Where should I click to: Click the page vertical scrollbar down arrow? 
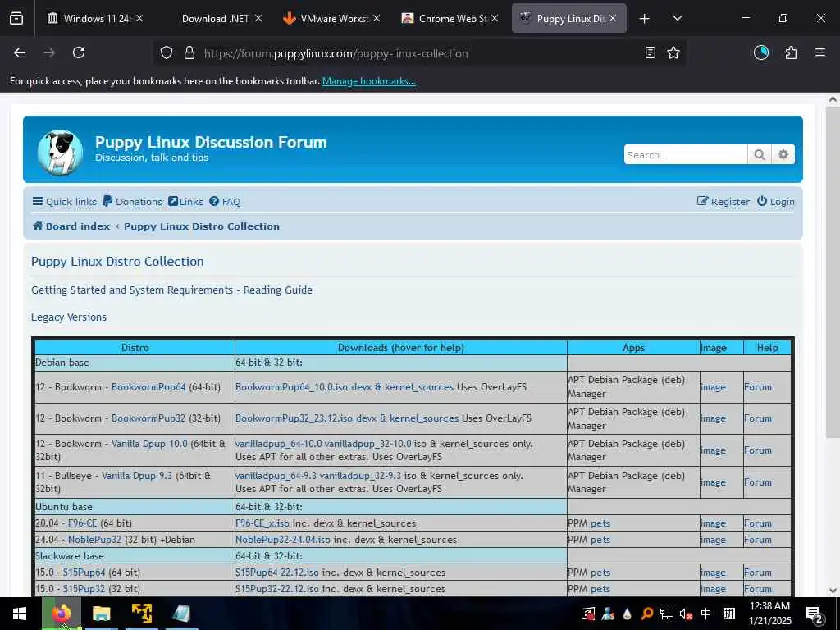pos(833,591)
